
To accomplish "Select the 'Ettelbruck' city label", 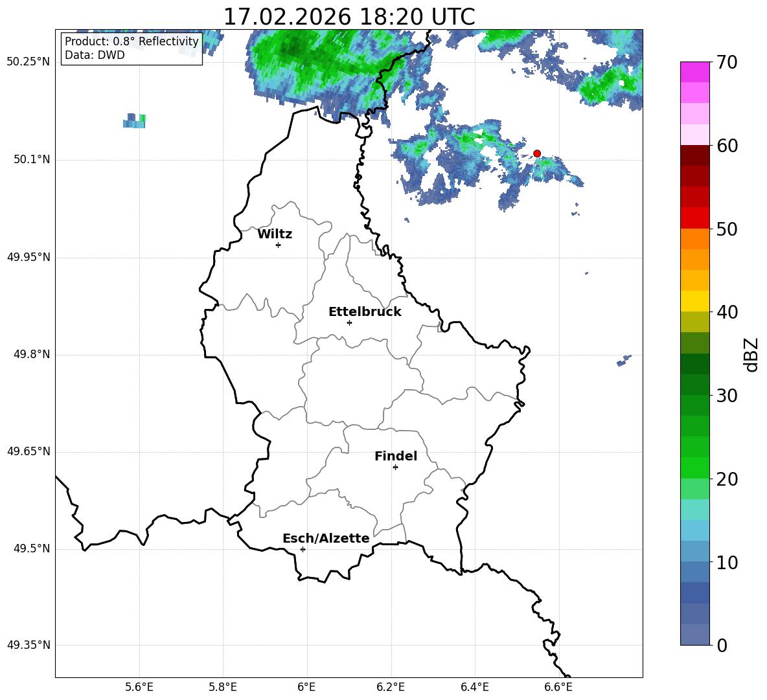I will point(365,312).
